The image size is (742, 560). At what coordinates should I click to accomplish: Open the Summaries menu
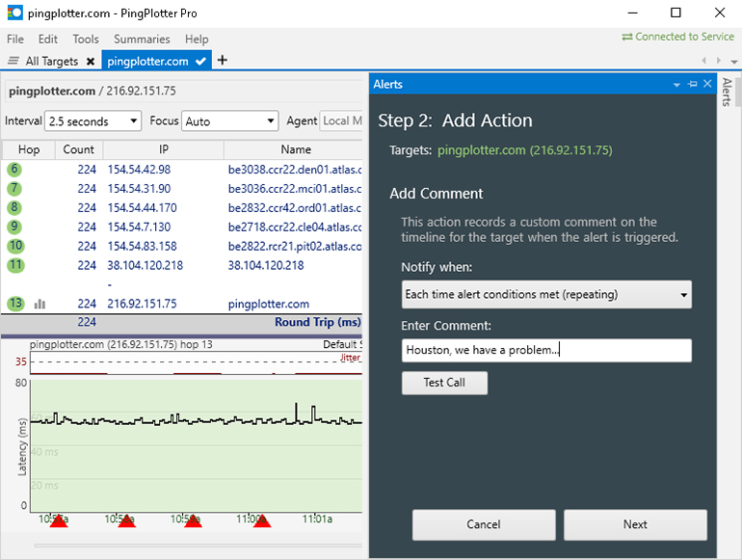point(142,40)
